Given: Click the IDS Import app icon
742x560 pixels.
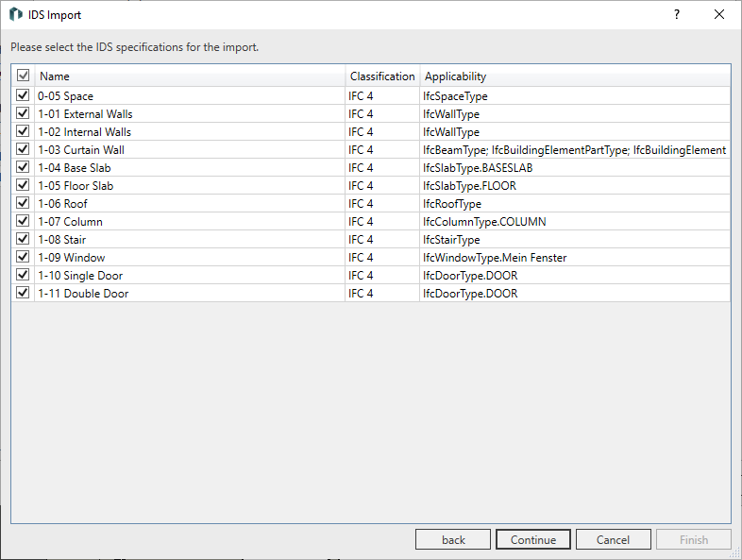Looking at the screenshot, I should pyautogui.click(x=16, y=15).
